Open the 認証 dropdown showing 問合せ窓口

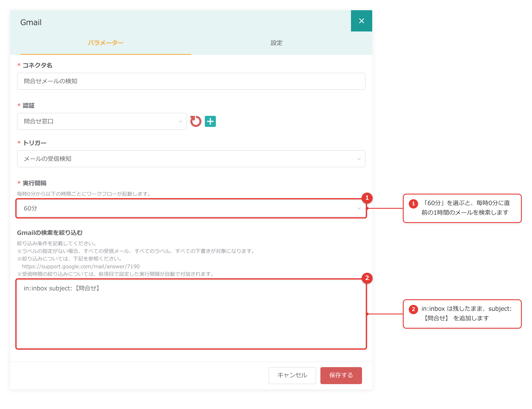[x=102, y=121]
